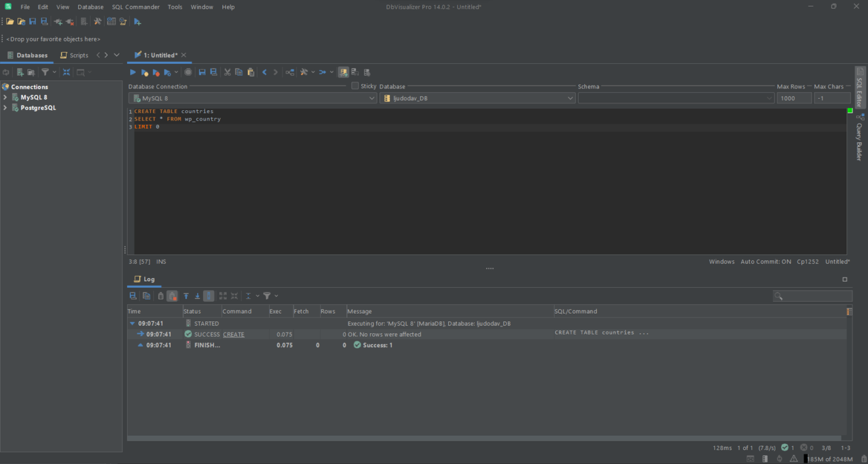The width and height of the screenshot is (868, 464).
Task: Click the Cut scissors icon in editor toolbar
Action: click(227, 72)
